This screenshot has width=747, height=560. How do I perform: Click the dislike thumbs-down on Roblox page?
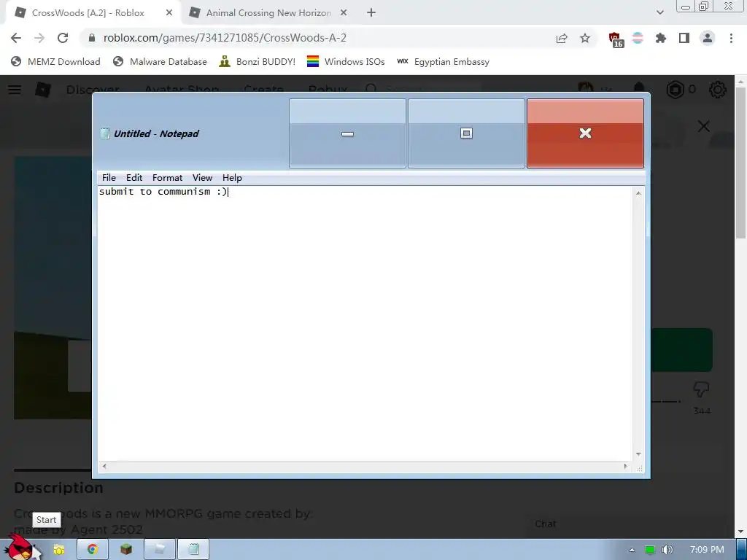pos(701,389)
